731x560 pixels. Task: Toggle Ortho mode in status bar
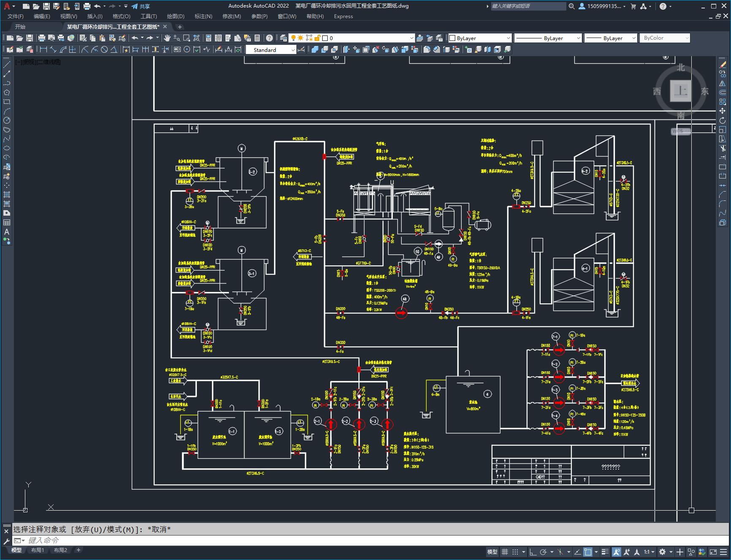pyautogui.click(x=533, y=552)
